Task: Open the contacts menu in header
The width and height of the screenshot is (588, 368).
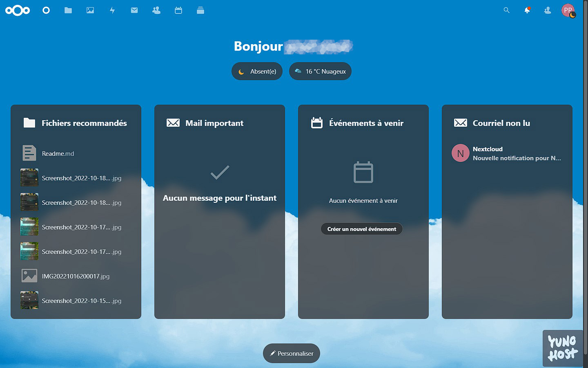Action: point(548,10)
